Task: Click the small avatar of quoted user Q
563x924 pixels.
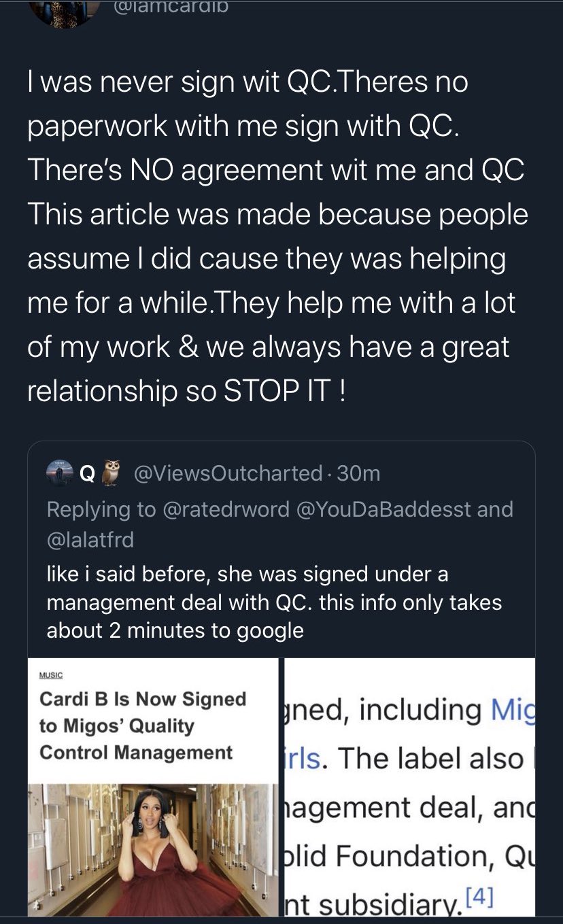Action: pyautogui.click(x=59, y=473)
